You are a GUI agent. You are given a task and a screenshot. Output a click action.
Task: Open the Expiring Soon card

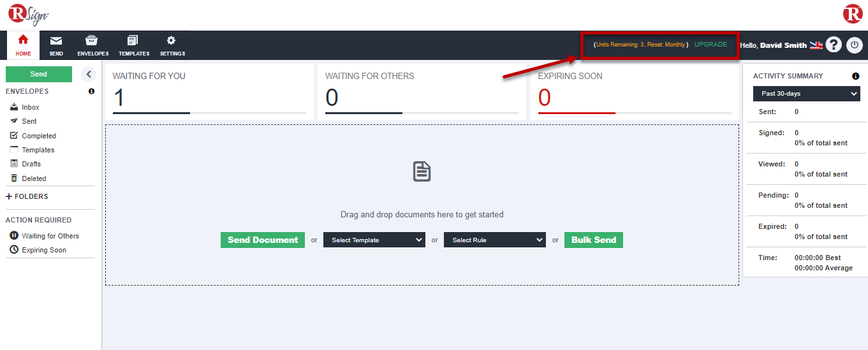(x=635, y=91)
